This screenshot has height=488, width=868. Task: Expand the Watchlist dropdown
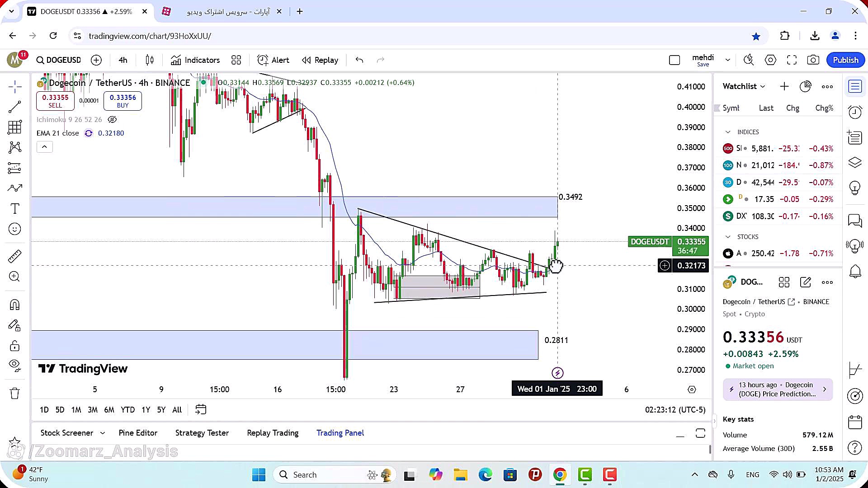coord(744,86)
